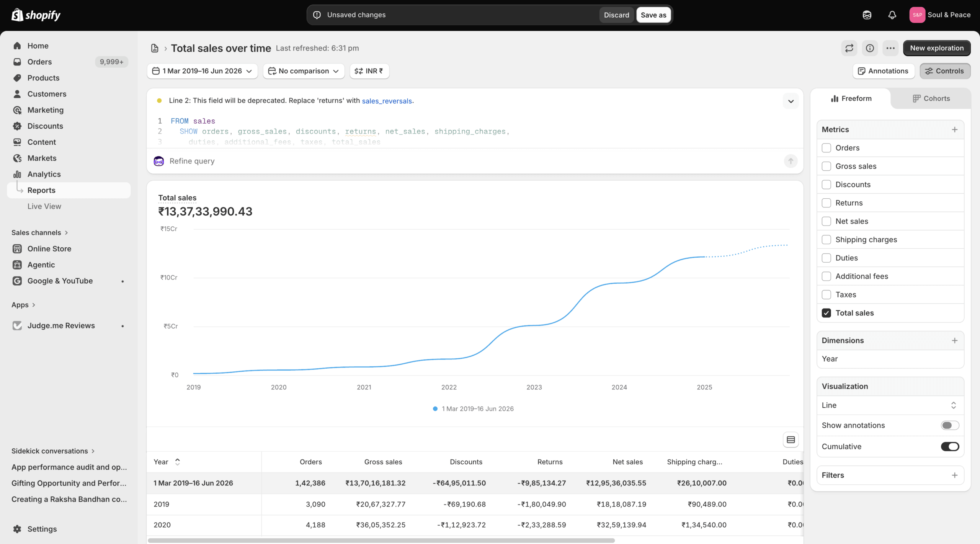Open Analytics in sidebar

(x=69, y=175)
